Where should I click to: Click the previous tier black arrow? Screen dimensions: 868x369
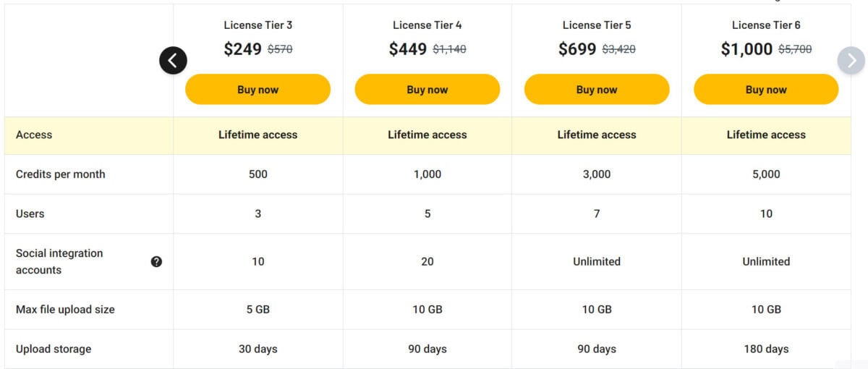point(173,61)
